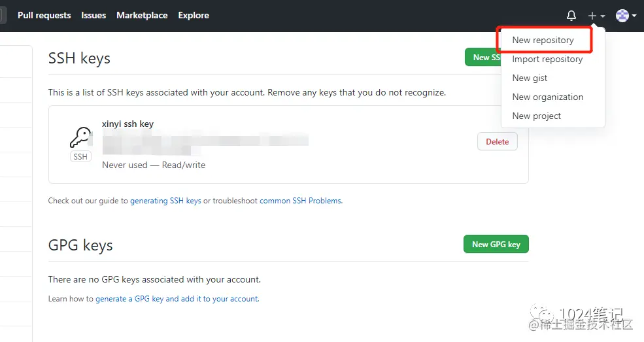The height and width of the screenshot is (342, 644).
Task: Follow the generate a GPG key link
Action: (177, 299)
